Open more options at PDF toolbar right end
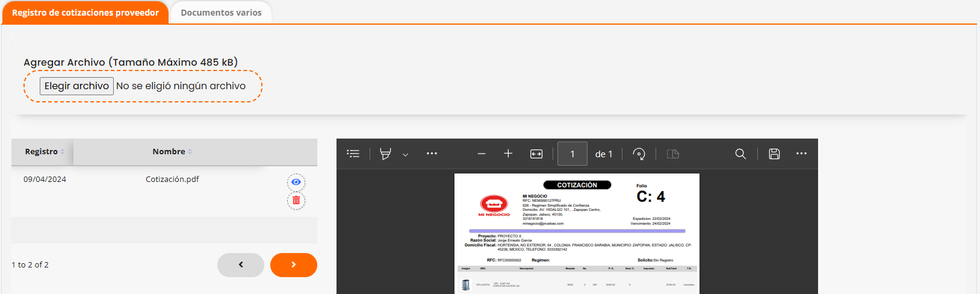This screenshot has width=980, height=294. [801, 154]
